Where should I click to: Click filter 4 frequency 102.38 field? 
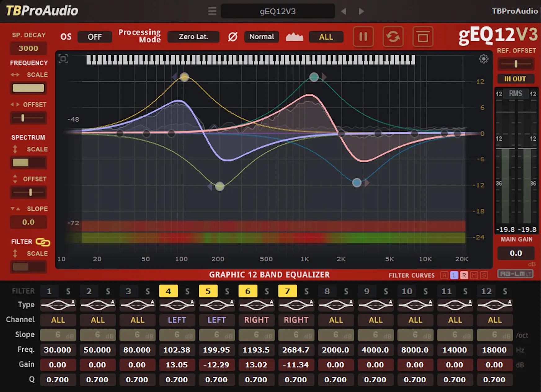177,350
